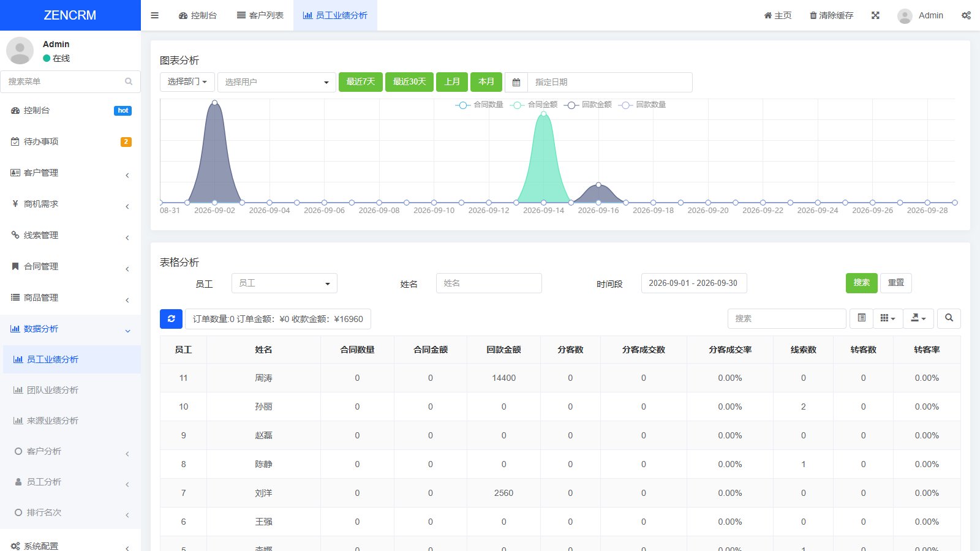Open 员工业绩分析 in sidebar

(70, 359)
